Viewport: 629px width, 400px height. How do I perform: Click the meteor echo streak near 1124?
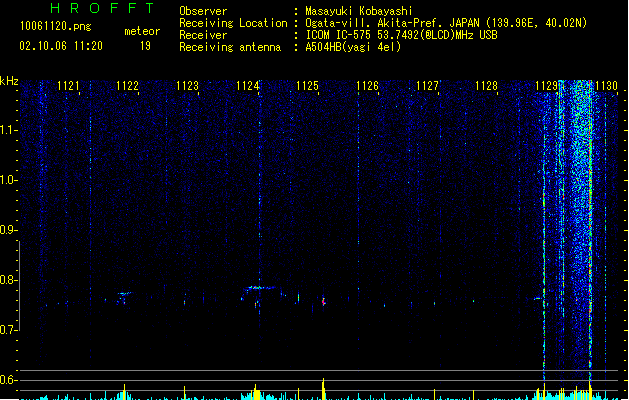pos(260,288)
